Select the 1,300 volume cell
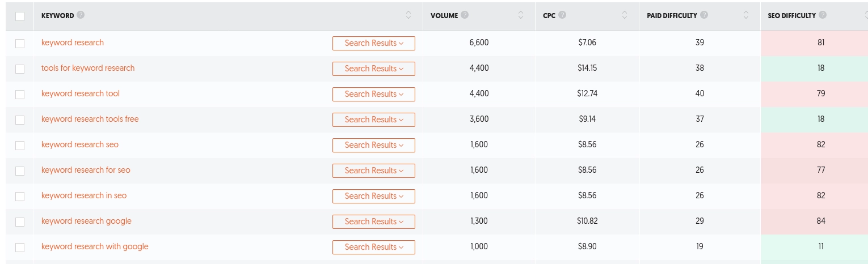This screenshot has height=264, width=868. [x=479, y=221]
